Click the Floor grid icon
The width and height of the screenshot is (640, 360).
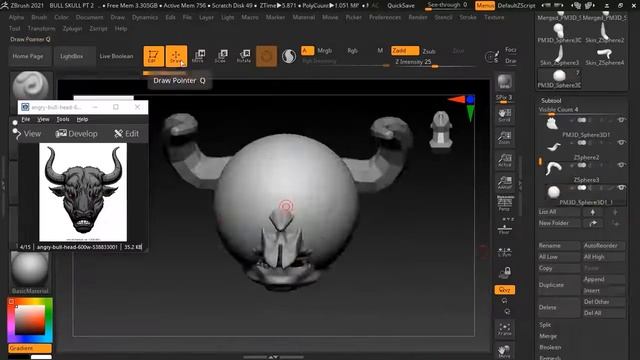pos(504,228)
